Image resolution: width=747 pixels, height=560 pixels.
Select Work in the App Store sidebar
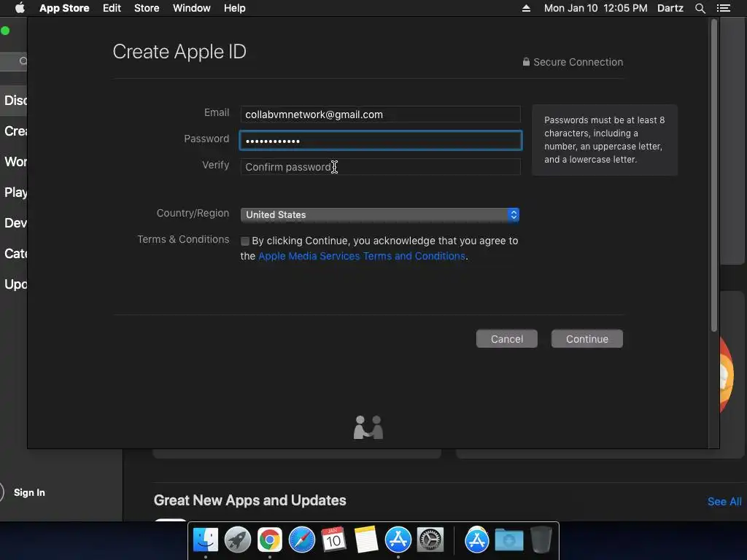coord(14,161)
